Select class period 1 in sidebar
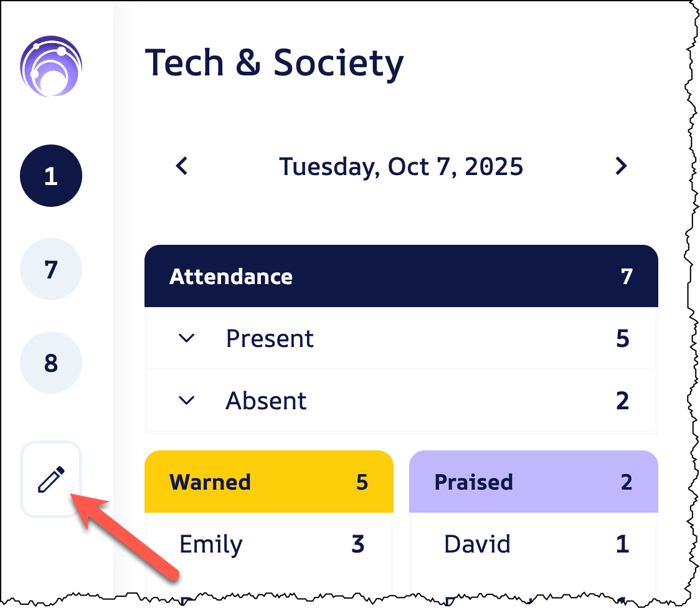The width and height of the screenshot is (700, 608). [51, 176]
